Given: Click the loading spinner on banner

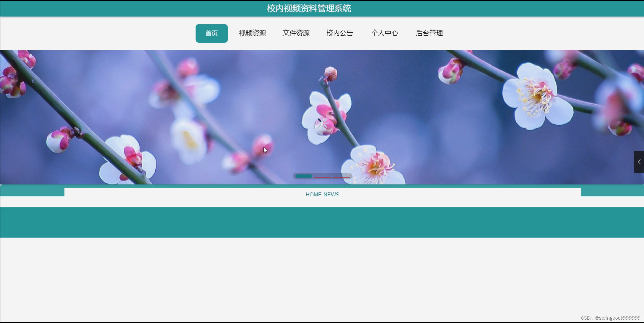Looking at the screenshot, I should (x=323, y=123).
